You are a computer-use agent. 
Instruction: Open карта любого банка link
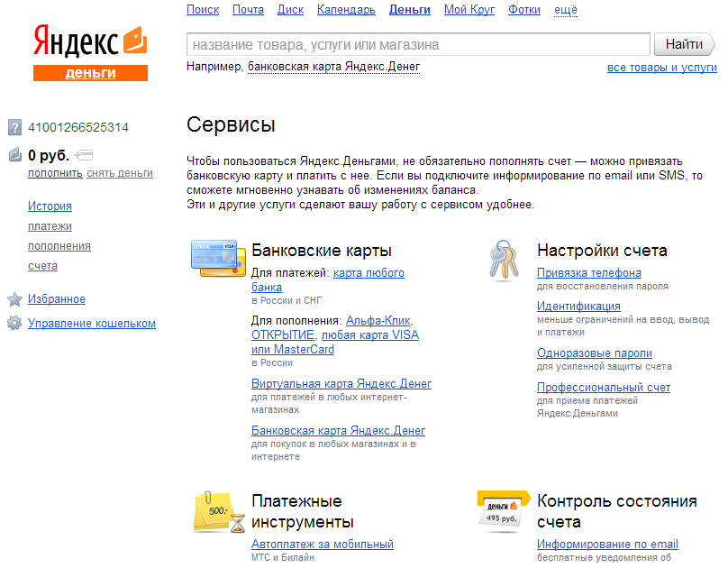pyautogui.click(x=328, y=280)
